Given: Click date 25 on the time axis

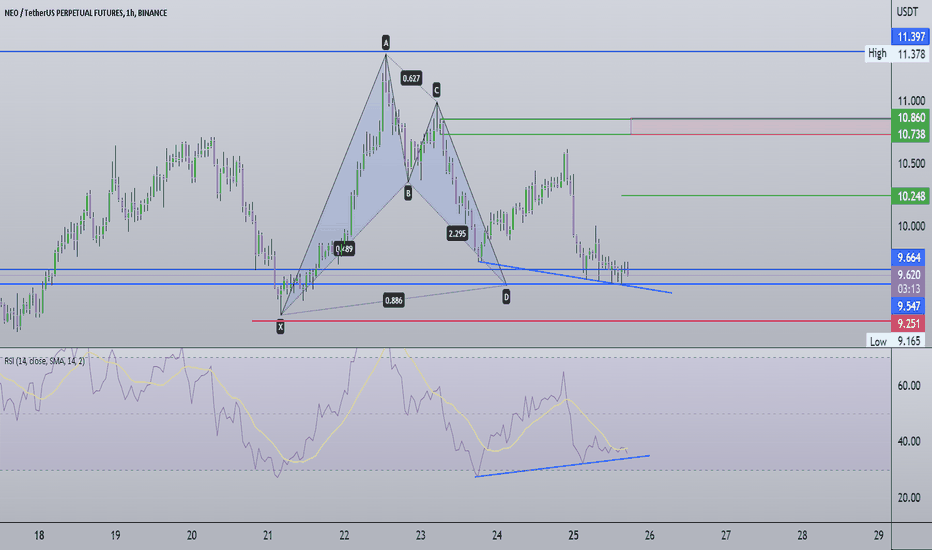Looking at the screenshot, I should (x=573, y=536).
